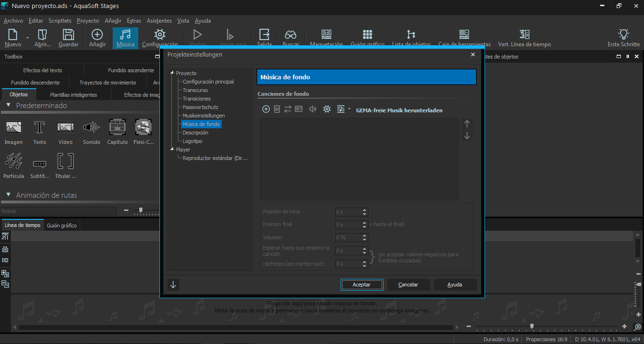This screenshot has width=644, height=344.
Task: Click the Volumen percentage stepper arrows
Action: 365,238
